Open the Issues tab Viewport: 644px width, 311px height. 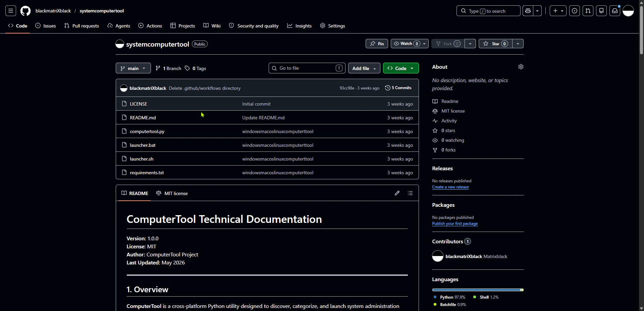[46, 26]
